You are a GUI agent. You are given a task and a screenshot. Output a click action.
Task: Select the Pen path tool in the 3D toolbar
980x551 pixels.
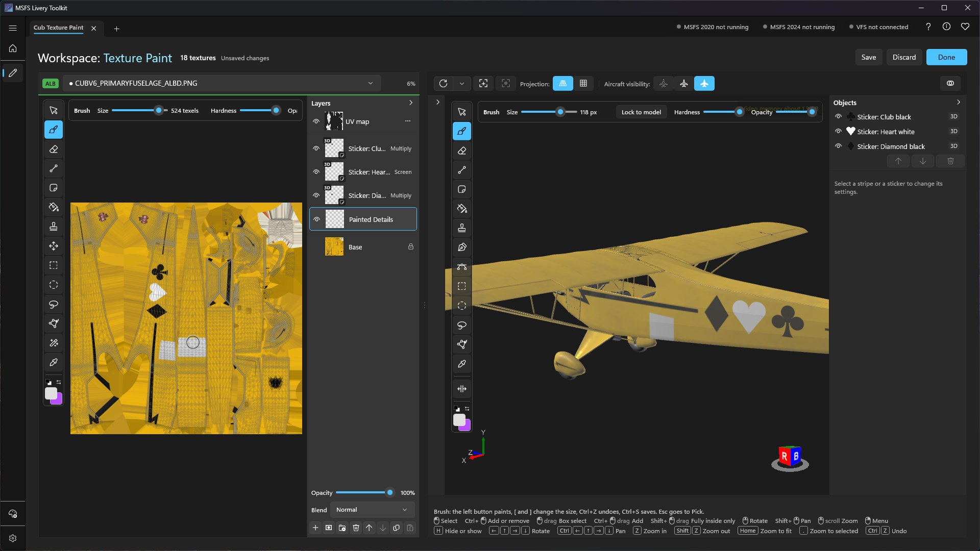coord(462,247)
